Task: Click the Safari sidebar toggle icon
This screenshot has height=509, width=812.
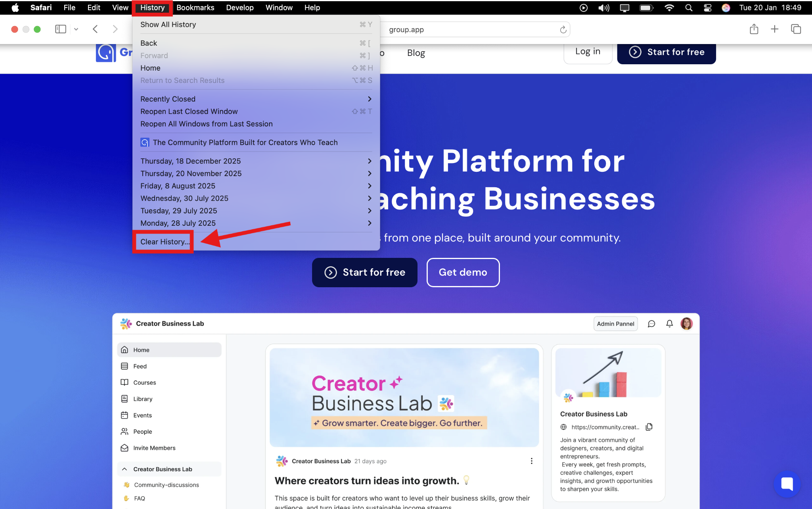Action: 60,29
